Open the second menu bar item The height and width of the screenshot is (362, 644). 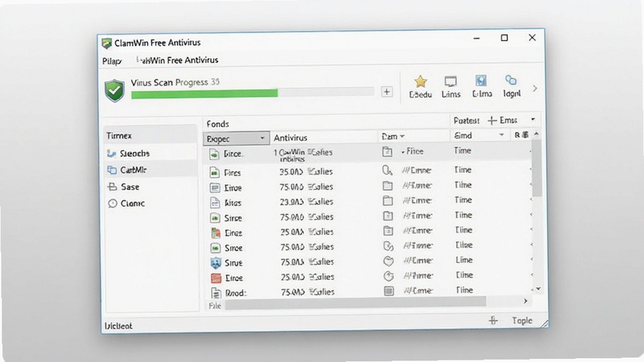(177, 60)
